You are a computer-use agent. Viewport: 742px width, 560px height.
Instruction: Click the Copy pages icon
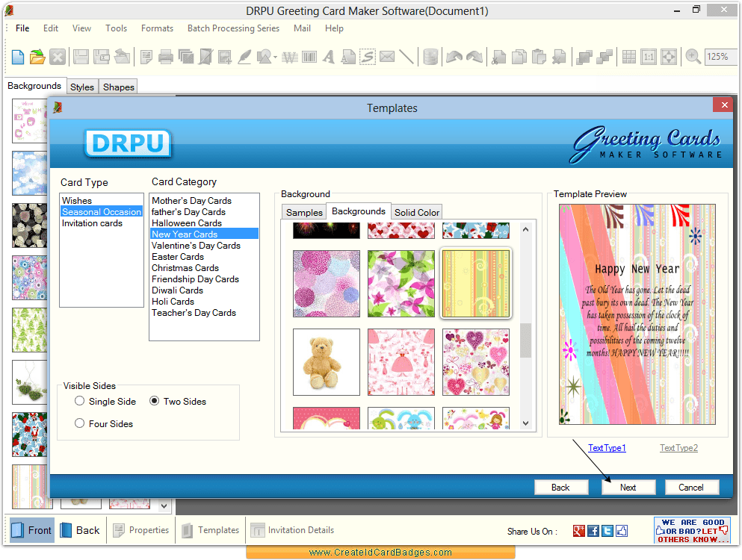click(519, 57)
